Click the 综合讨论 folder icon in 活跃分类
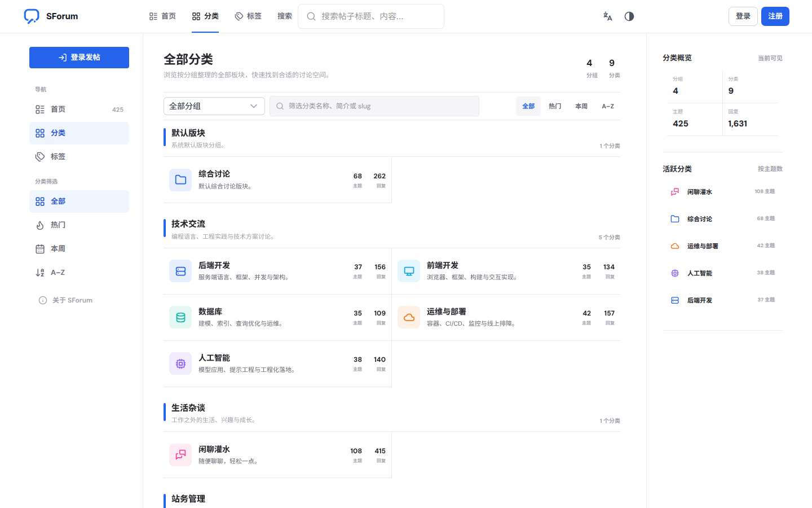This screenshot has width=812, height=508. pyautogui.click(x=675, y=219)
